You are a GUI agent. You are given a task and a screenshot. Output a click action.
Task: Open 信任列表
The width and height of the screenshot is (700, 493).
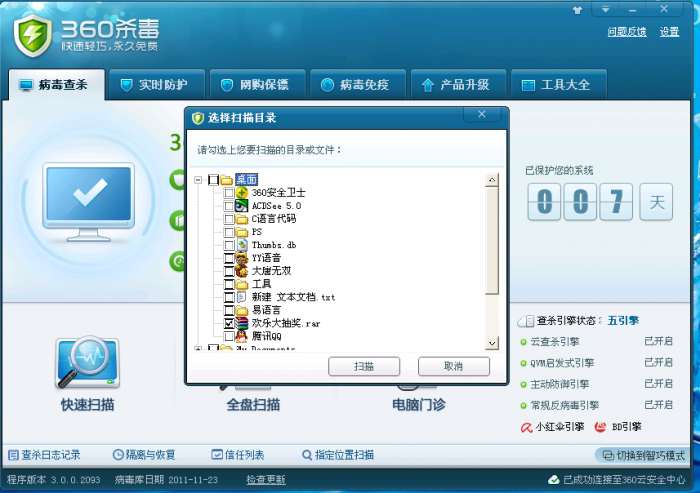pyautogui.click(x=238, y=455)
